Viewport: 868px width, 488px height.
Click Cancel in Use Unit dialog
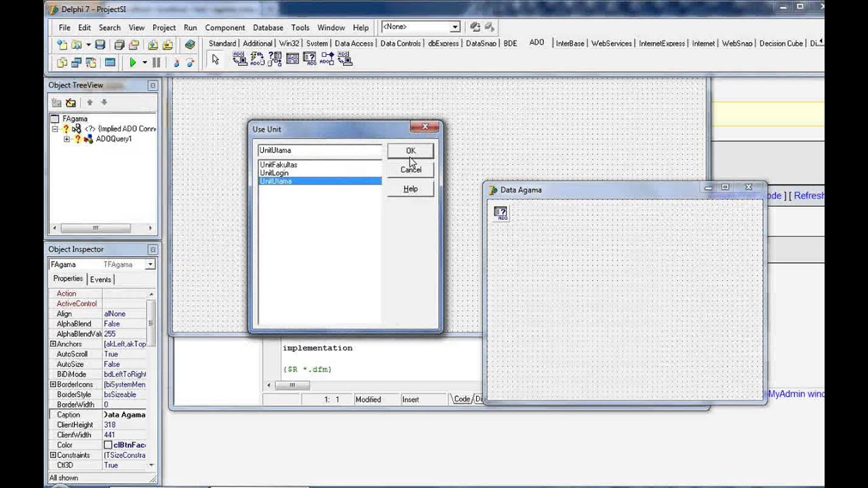(x=410, y=169)
